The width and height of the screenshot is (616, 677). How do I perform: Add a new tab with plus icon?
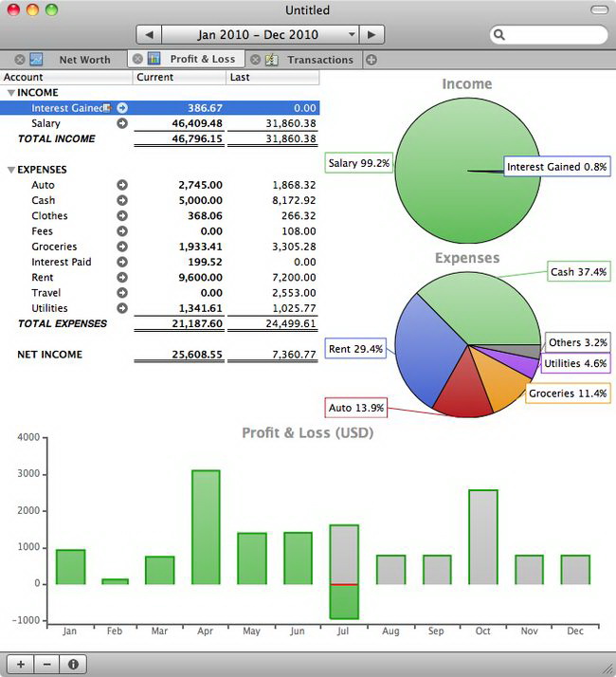pos(371,60)
